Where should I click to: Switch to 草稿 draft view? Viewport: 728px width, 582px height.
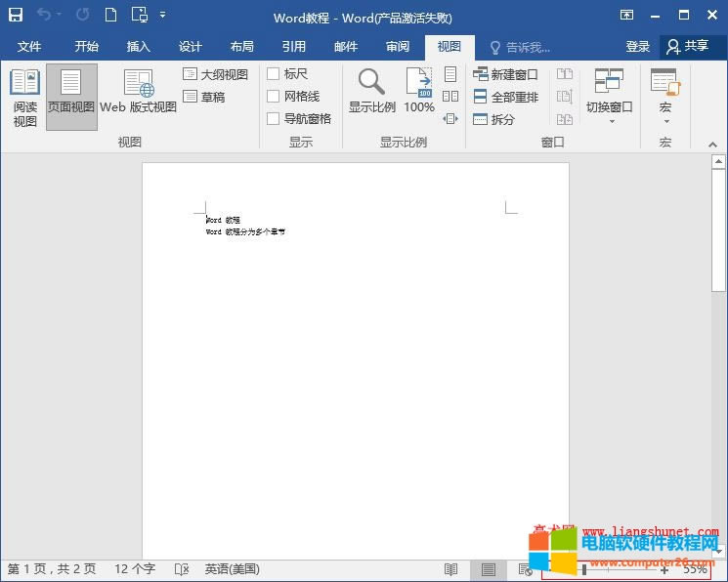[191, 97]
